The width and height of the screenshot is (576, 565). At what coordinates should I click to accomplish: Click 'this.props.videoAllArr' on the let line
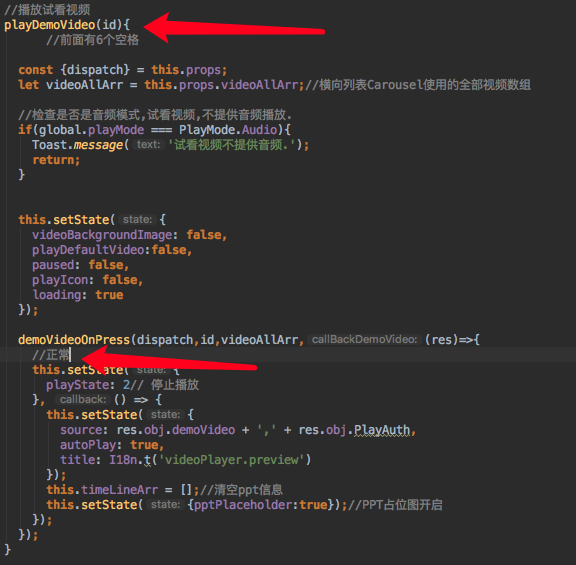coord(221,85)
